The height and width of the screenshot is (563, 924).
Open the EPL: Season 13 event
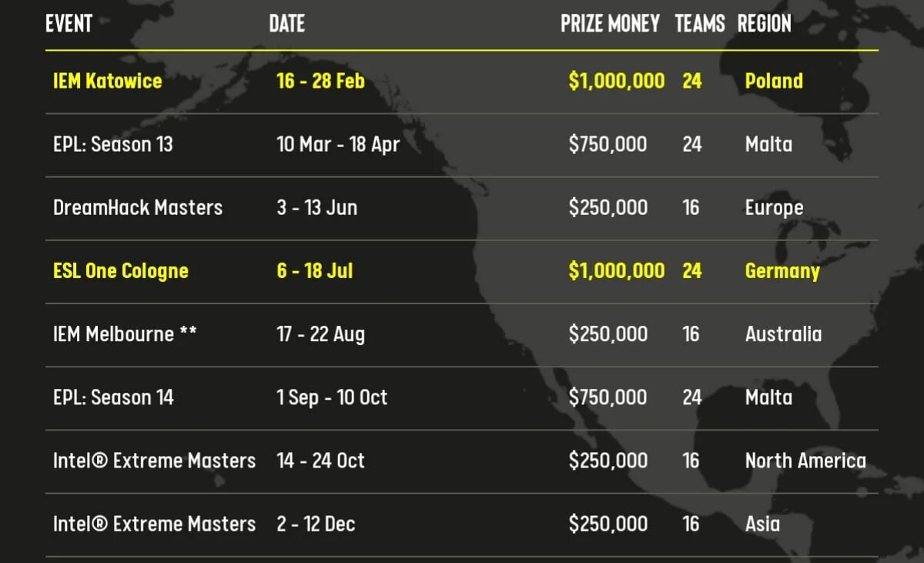[113, 144]
